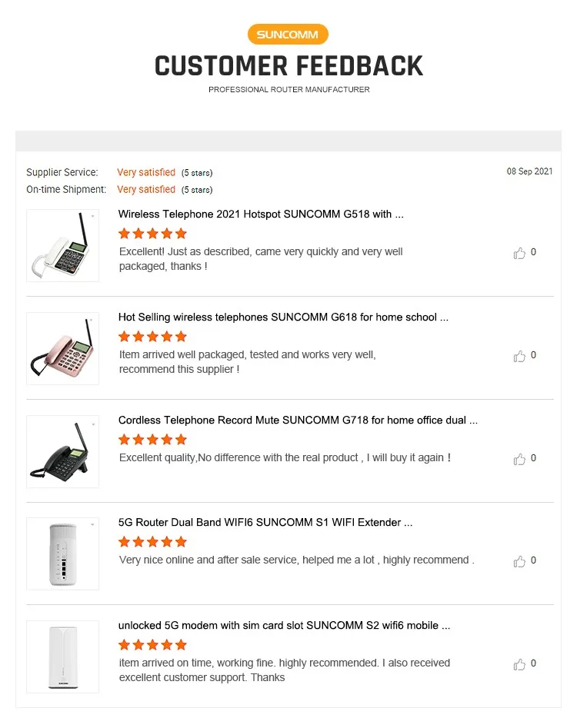Open S1 5G router product thumbnail
Viewport: 577px width, 728px height.
point(63,554)
